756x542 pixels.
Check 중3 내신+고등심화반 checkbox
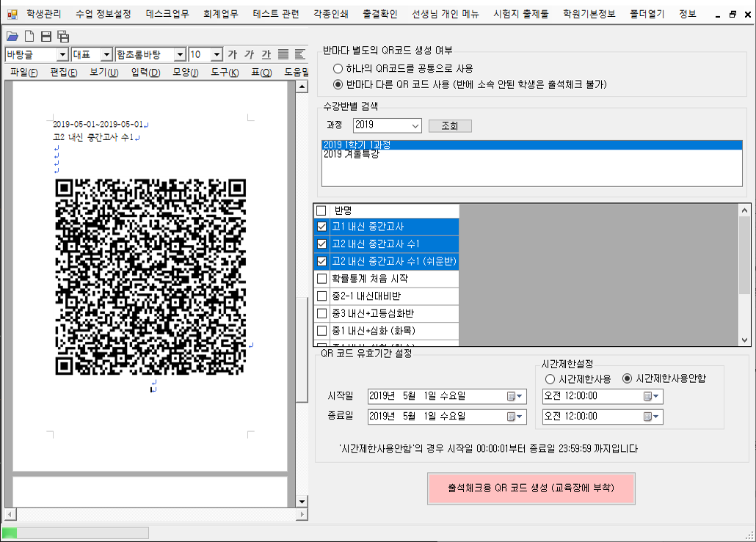[x=321, y=313]
